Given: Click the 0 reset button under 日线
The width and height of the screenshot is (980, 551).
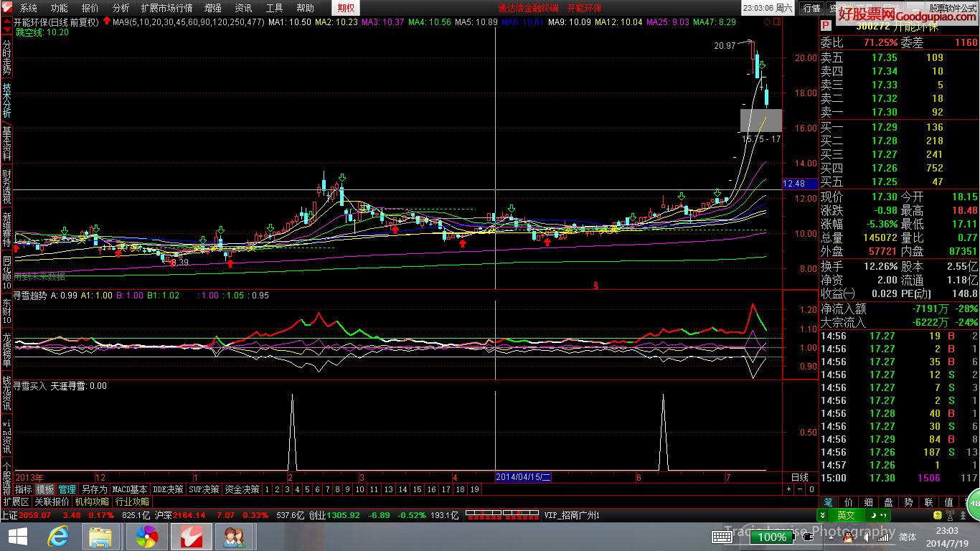Looking at the screenshot, I should 811,489.
